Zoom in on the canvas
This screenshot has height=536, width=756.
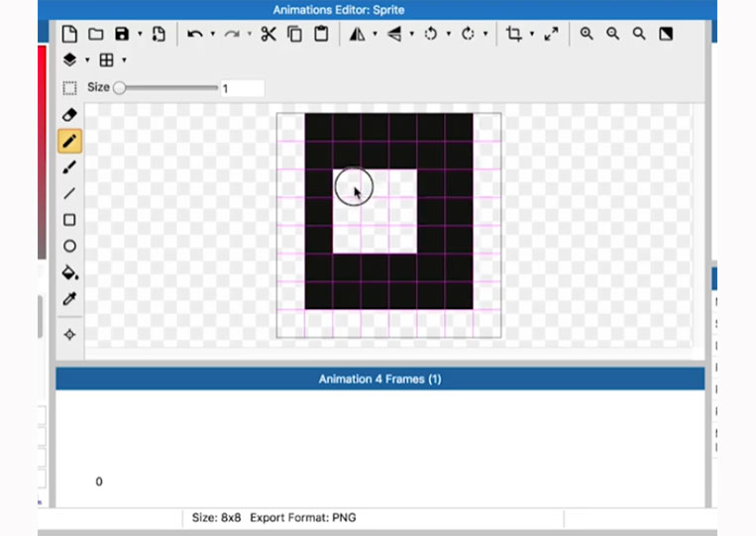587,34
